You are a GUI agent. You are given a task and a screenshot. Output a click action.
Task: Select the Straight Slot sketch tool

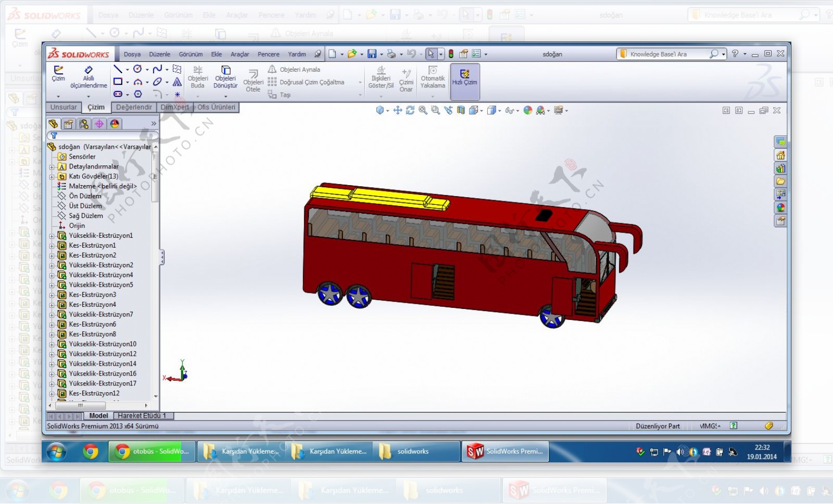[x=118, y=94]
